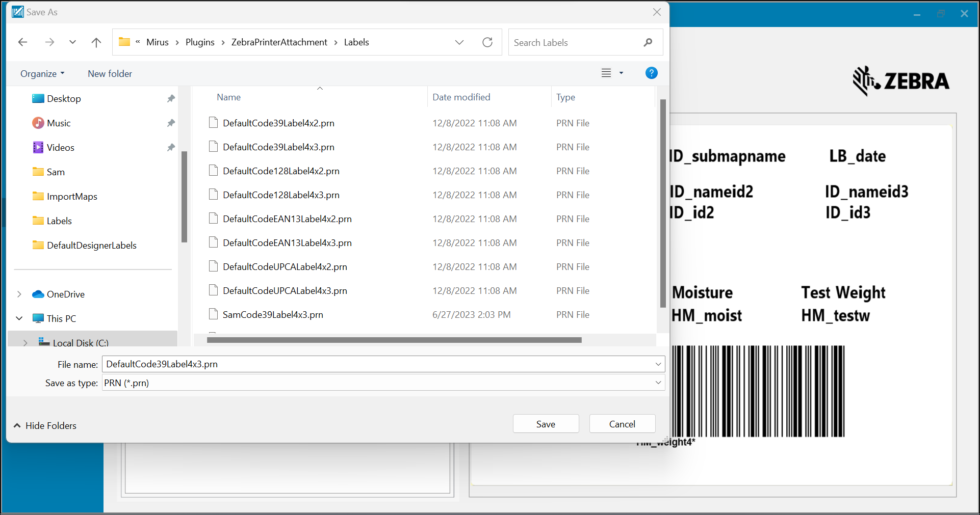
Task: Click the horizontal scrollbar of file list
Action: tap(394, 340)
